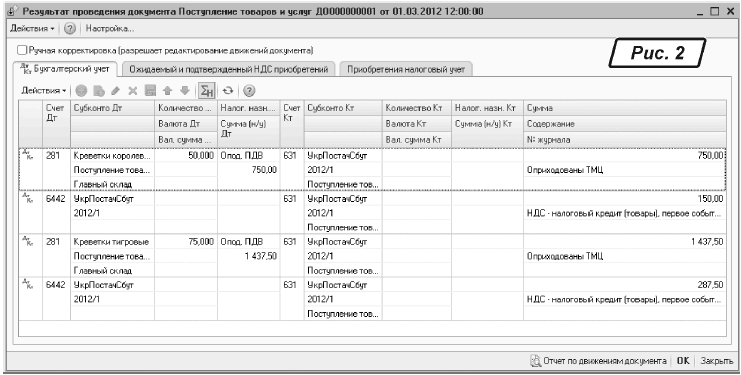Click the Edit pencil icon in table toolbar
The image size is (741, 375).
coord(115,91)
